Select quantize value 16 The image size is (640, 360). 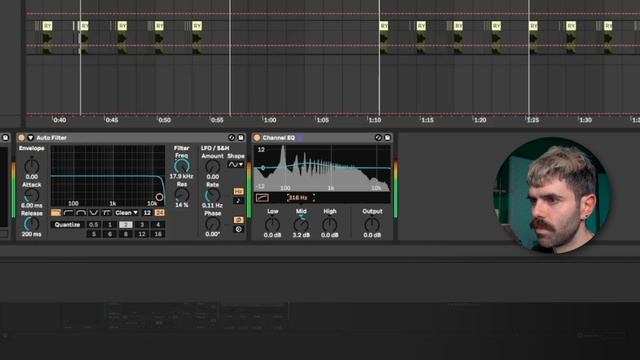point(158,234)
